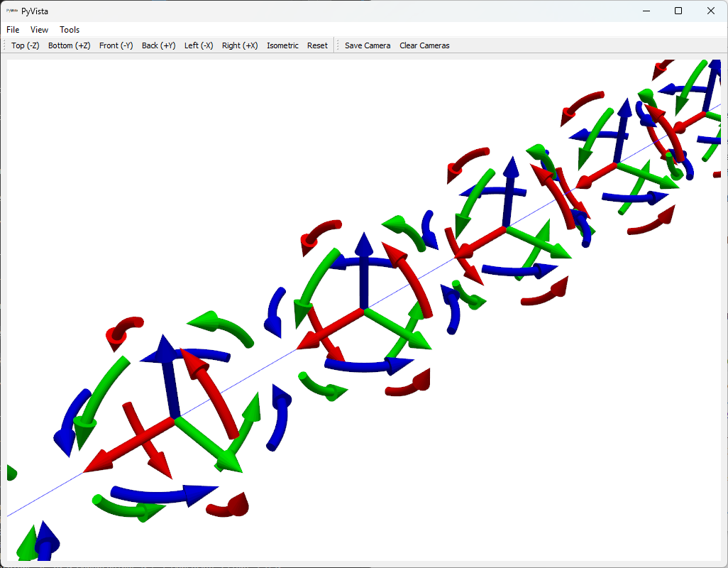Switch to Bottom (+Z) camera view

pos(70,45)
